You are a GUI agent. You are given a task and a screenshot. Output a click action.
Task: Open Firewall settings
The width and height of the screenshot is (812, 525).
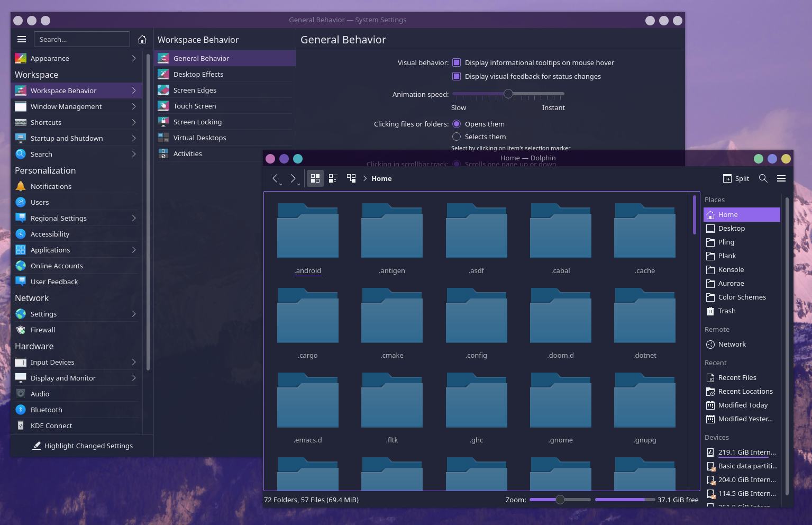click(77, 330)
